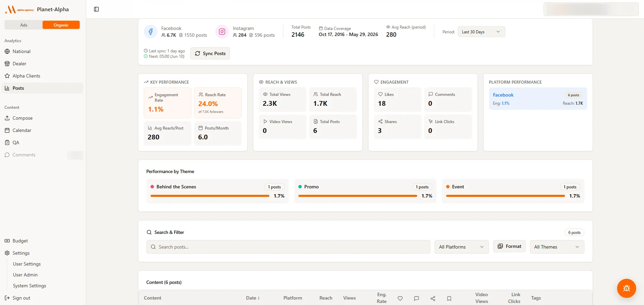Click the people icon on Reach Rate
The width and height of the screenshot is (644, 305).
click(x=201, y=95)
